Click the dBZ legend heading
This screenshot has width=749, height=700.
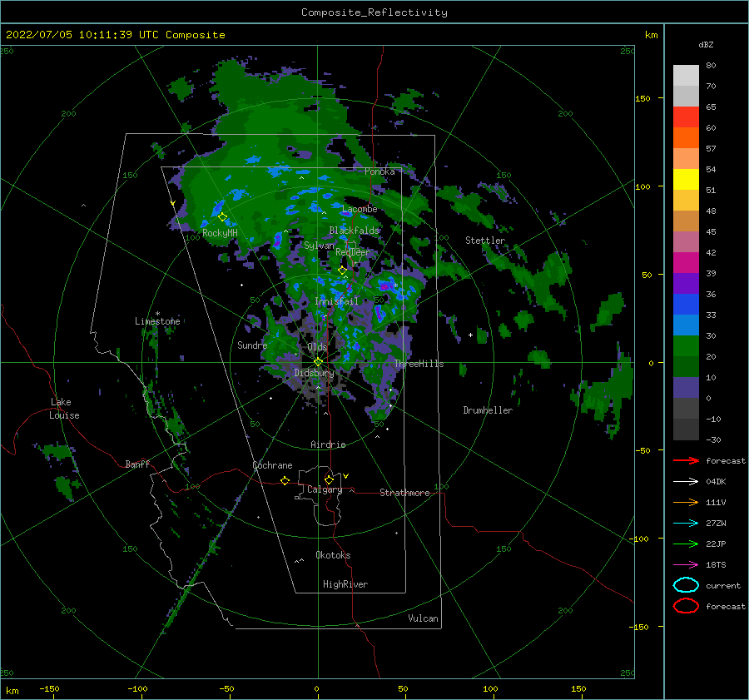click(x=706, y=45)
